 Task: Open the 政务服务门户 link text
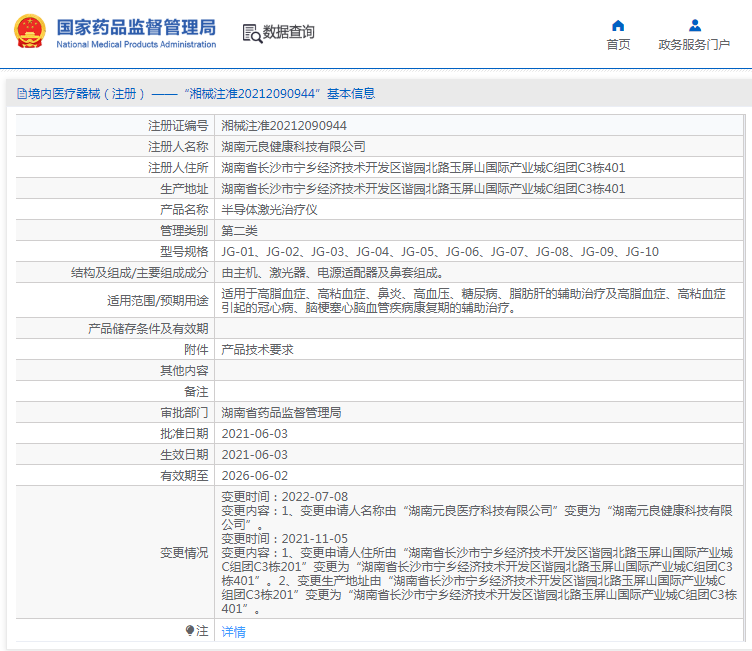[694, 45]
